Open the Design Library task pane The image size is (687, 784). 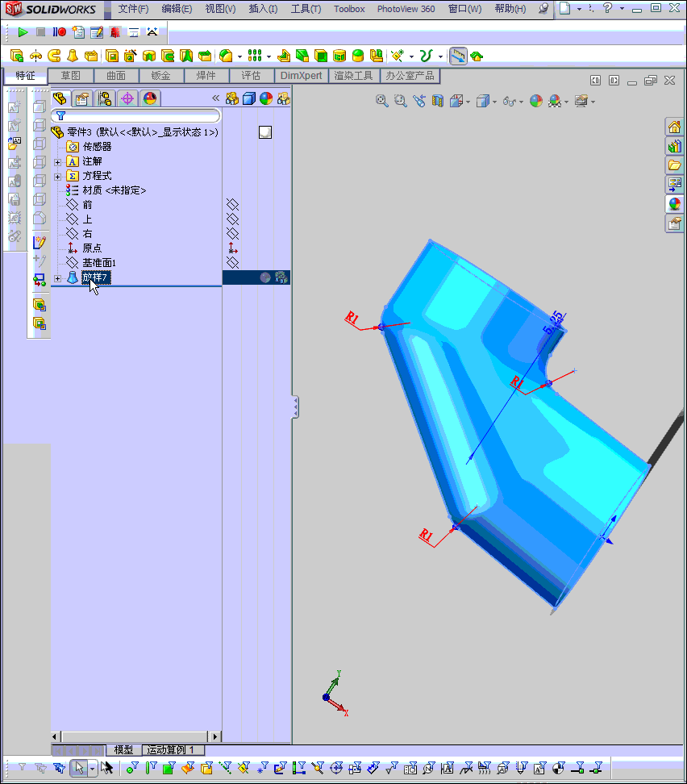tap(672, 146)
